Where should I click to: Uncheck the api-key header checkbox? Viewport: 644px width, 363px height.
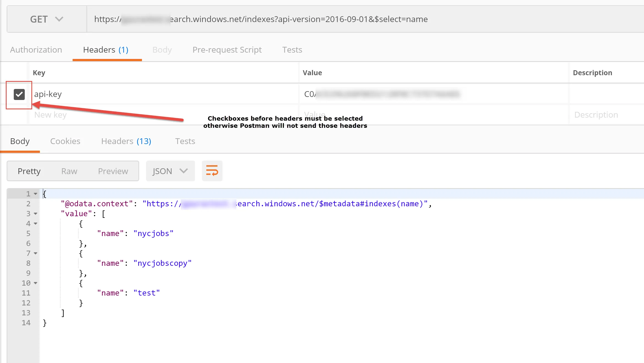[19, 94]
